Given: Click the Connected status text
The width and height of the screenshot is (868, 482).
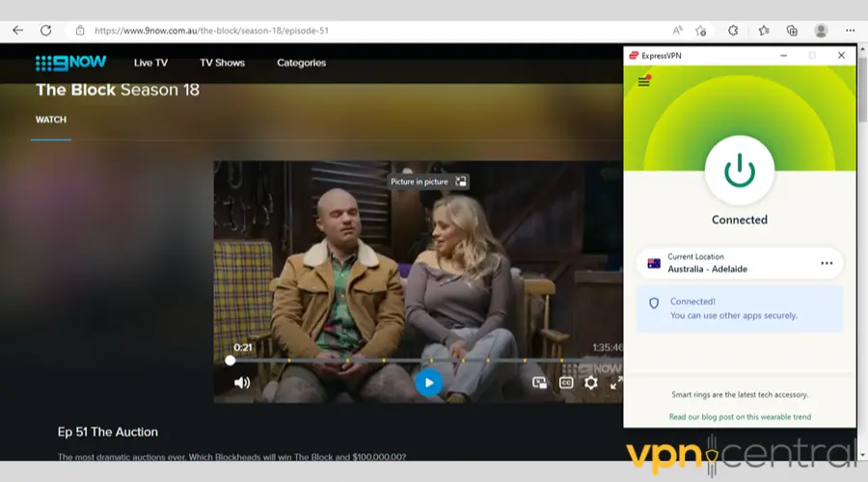Looking at the screenshot, I should (x=740, y=220).
